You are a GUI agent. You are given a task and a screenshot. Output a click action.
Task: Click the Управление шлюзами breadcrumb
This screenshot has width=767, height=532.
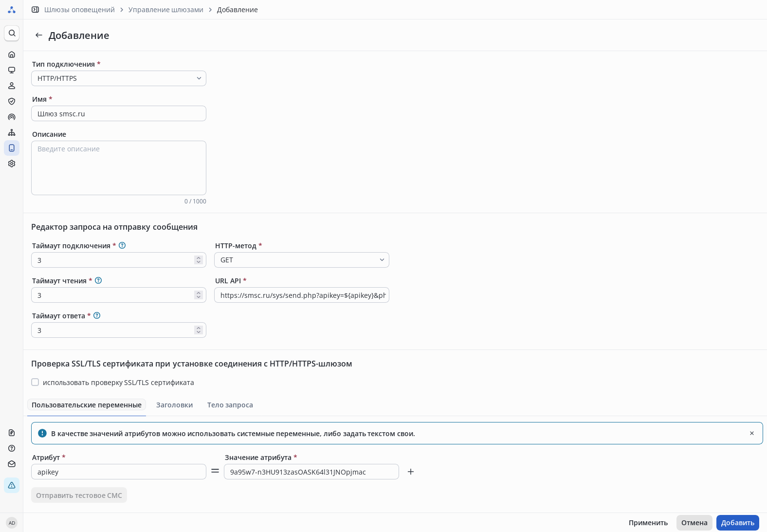point(166,10)
